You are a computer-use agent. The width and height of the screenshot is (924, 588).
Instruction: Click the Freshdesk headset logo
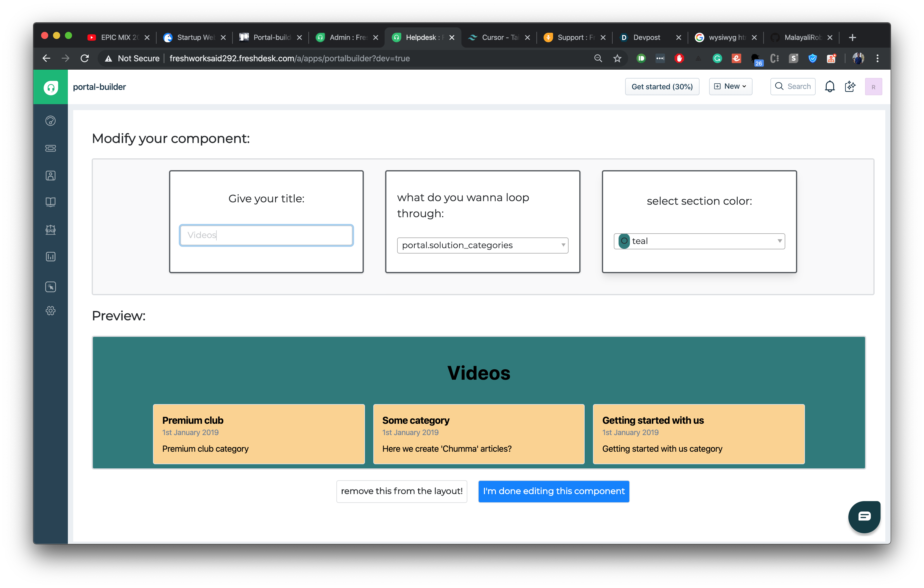point(51,87)
